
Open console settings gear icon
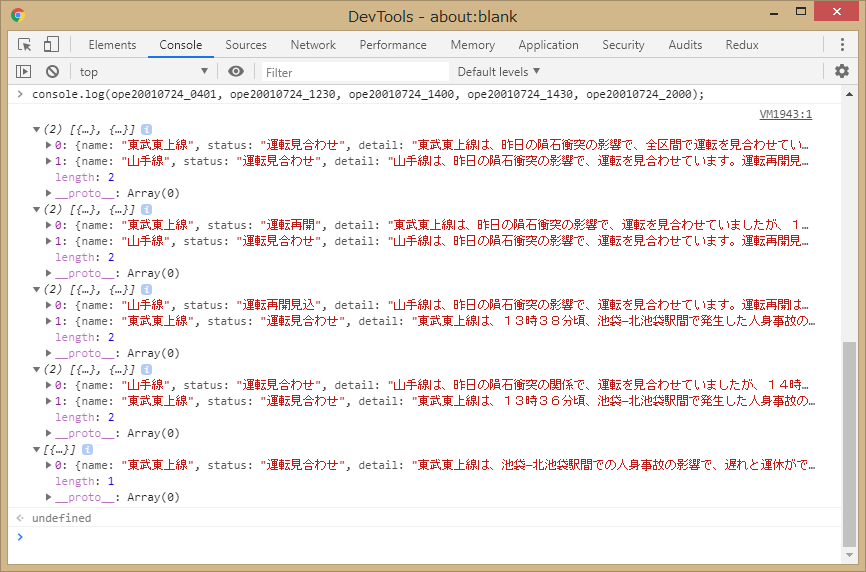pos(842,71)
